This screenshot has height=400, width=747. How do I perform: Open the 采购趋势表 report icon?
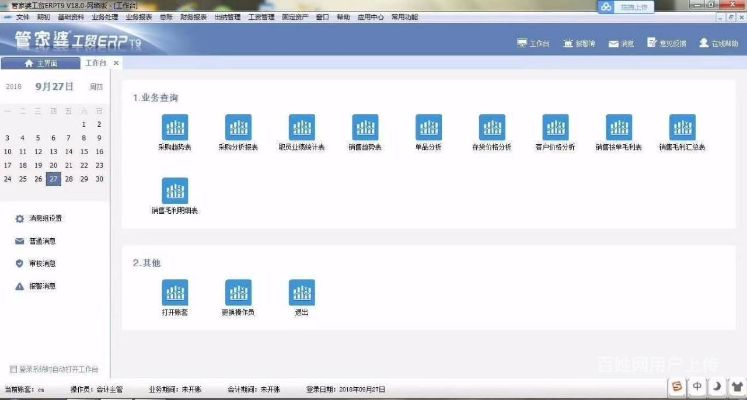(x=175, y=127)
